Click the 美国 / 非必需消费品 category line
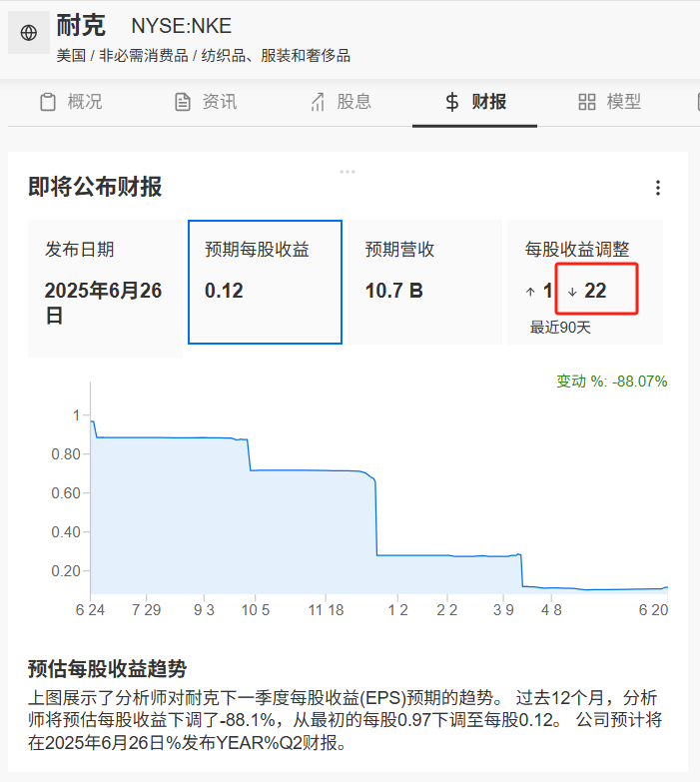Viewport: 700px width, 782px height. click(x=204, y=55)
